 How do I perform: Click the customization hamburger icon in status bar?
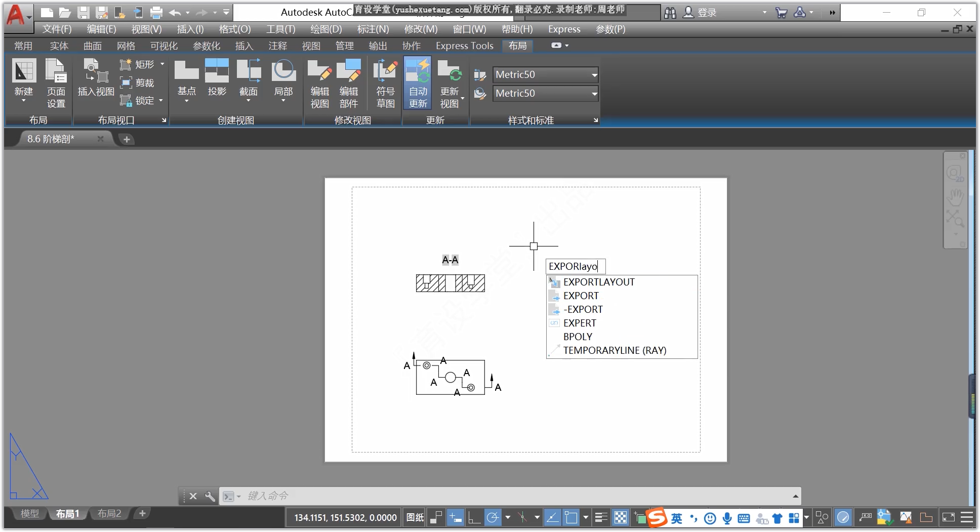(967, 517)
